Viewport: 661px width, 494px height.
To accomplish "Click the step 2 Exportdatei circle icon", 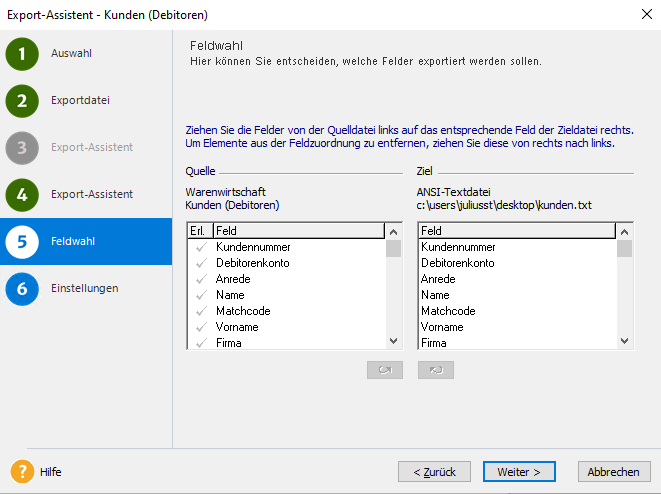I will 22,101.
